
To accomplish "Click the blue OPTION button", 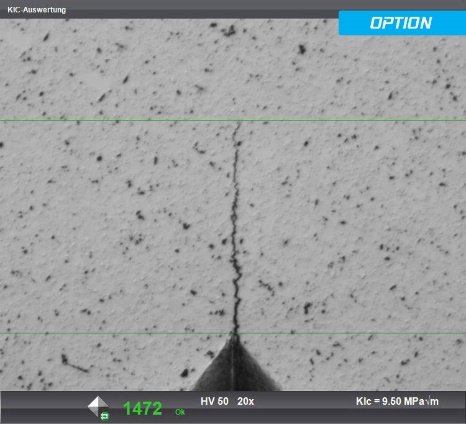I will click(402, 23).
